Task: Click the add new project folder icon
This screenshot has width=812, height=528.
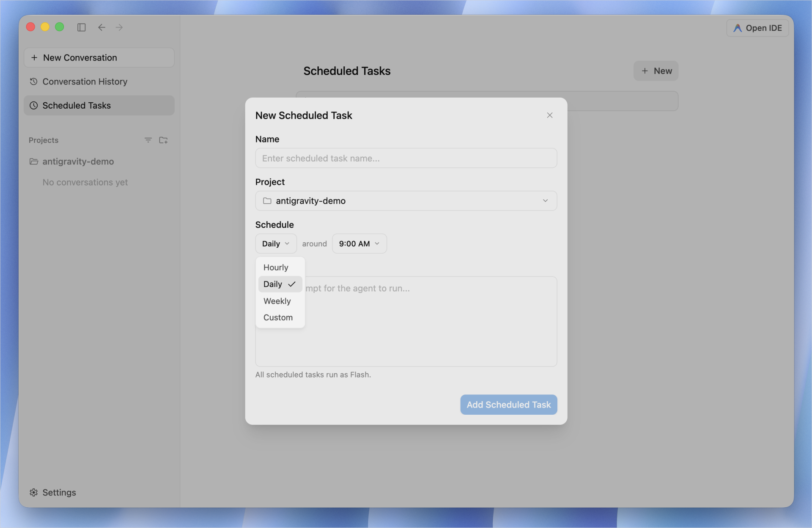Action: 163,140
